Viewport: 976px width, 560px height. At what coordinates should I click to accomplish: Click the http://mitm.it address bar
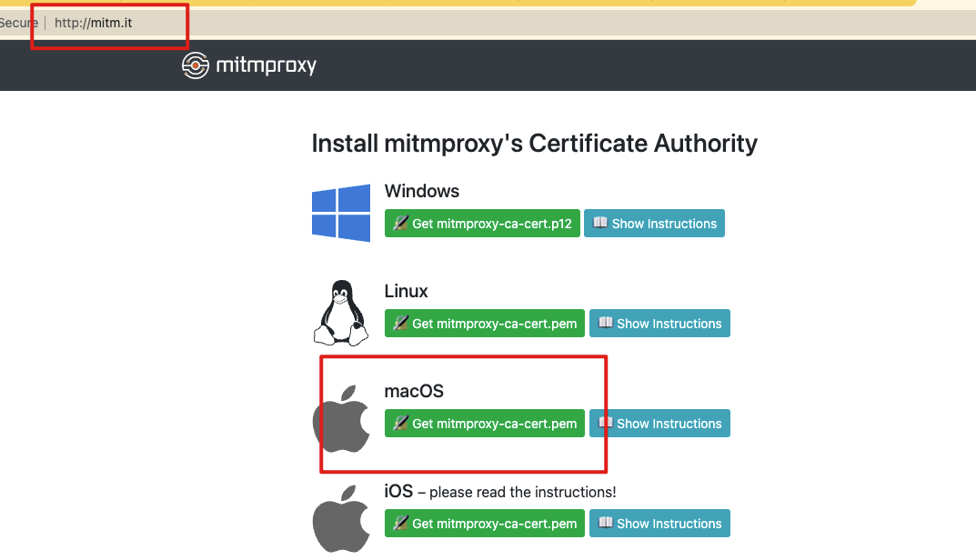tap(94, 23)
